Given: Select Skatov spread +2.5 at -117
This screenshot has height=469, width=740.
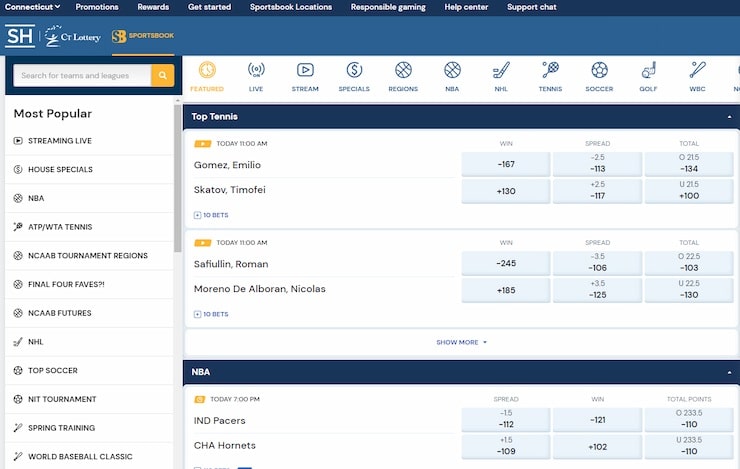Looking at the screenshot, I should pos(597,191).
